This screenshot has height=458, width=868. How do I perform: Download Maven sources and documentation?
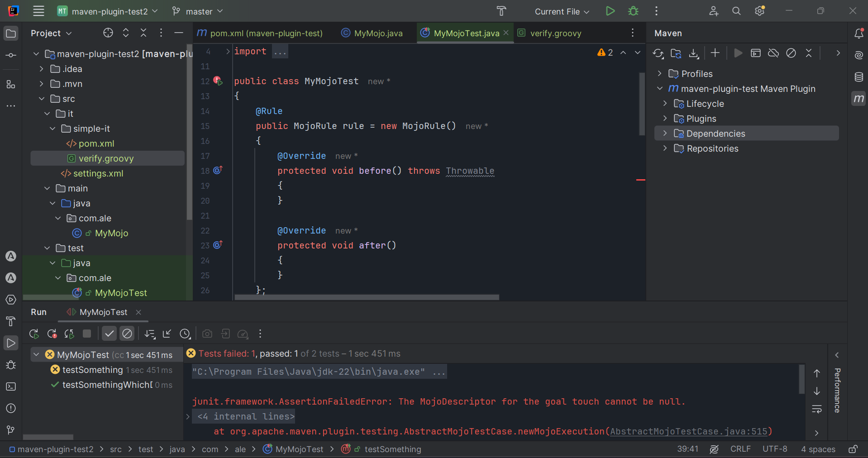(x=694, y=53)
